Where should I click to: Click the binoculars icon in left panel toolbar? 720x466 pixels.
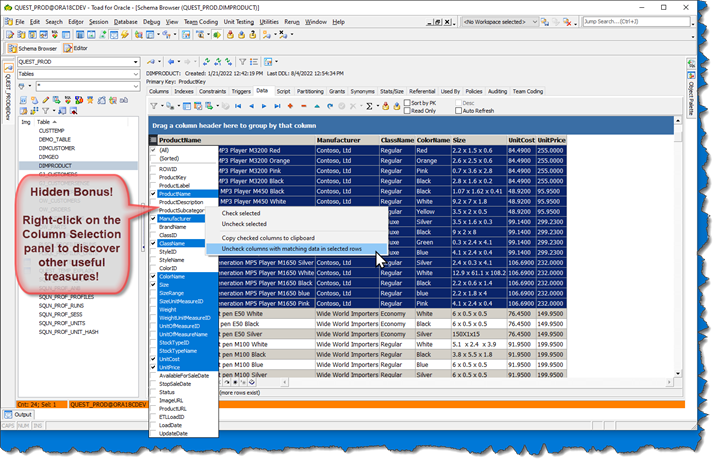pyautogui.click(x=124, y=100)
